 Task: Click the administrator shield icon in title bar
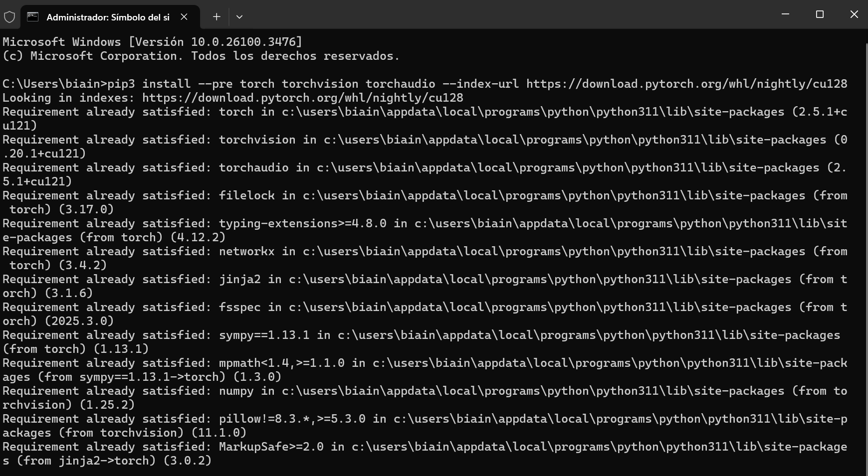(9, 17)
